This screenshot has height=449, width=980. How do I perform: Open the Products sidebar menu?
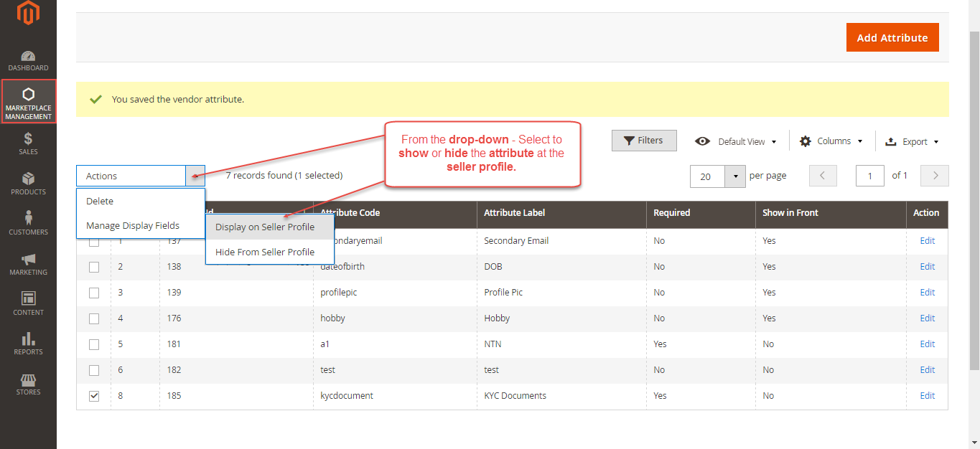coord(28,183)
